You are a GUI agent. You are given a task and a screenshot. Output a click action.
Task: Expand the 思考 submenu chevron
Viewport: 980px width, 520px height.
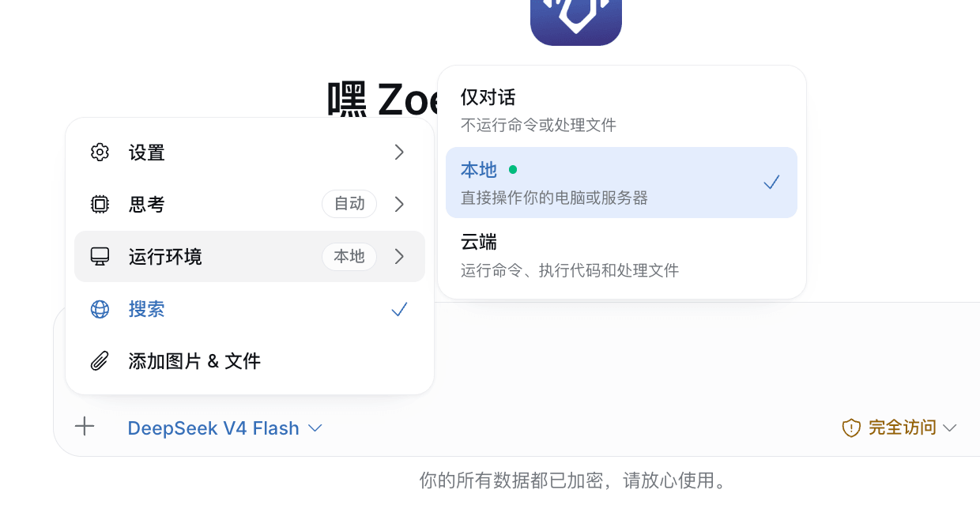(x=400, y=205)
